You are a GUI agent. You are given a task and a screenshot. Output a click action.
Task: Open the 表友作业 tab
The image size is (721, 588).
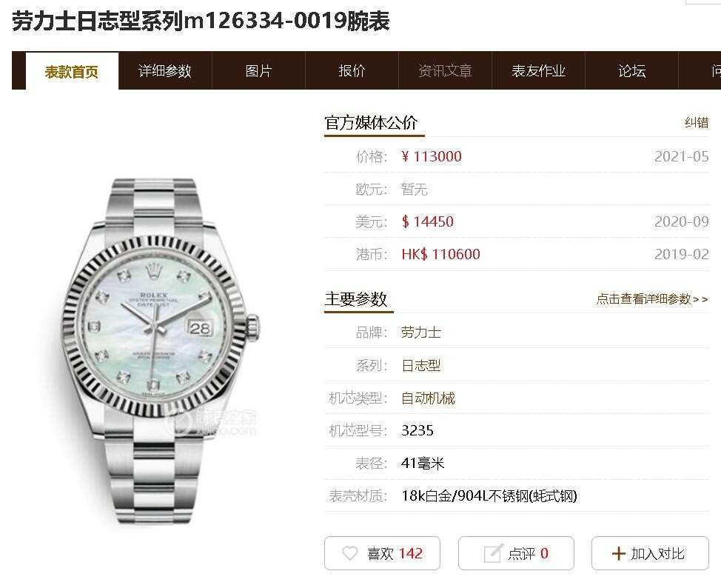coord(538,71)
